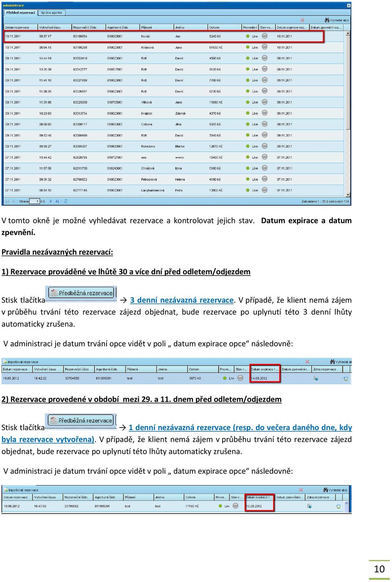Go to previous page in pager
Screen dimensions: 392x582
point(13,201)
